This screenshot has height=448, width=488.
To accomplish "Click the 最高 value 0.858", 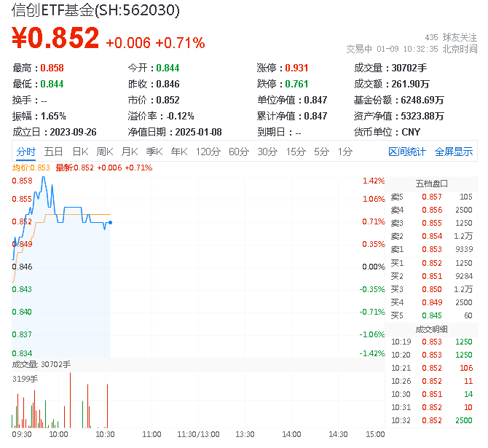I will pos(52,68).
